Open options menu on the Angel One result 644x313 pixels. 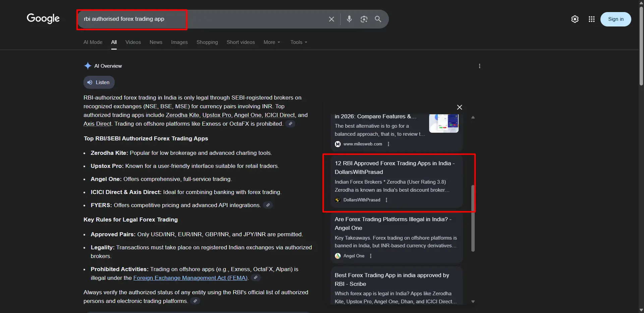point(370,256)
